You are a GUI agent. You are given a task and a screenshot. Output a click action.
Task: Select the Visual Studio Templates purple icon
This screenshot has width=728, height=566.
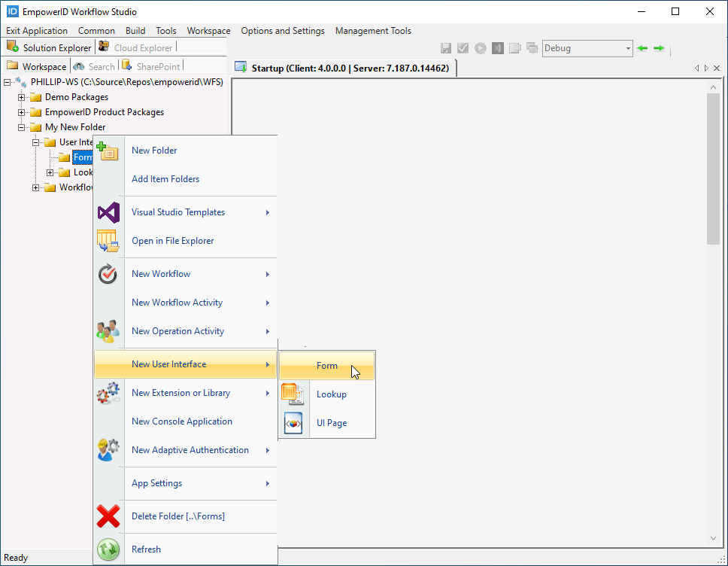point(108,213)
